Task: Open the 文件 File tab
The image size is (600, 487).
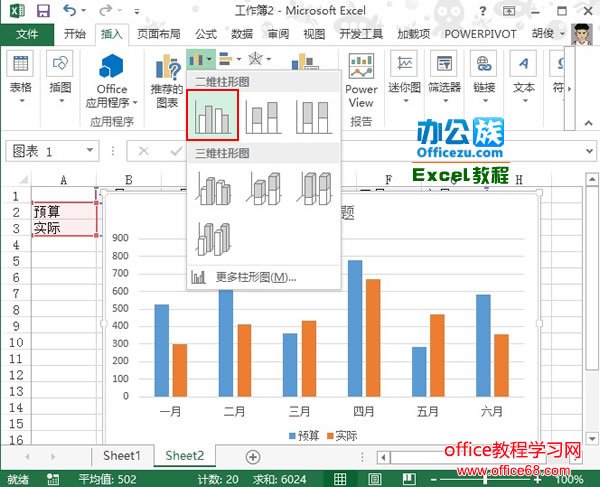Action: pyautogui.click(x=27, y=34)
